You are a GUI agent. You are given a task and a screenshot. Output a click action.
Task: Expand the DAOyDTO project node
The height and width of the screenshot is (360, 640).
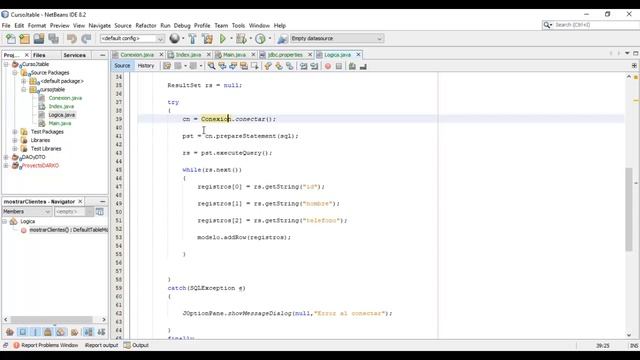(x=6, y=157)
